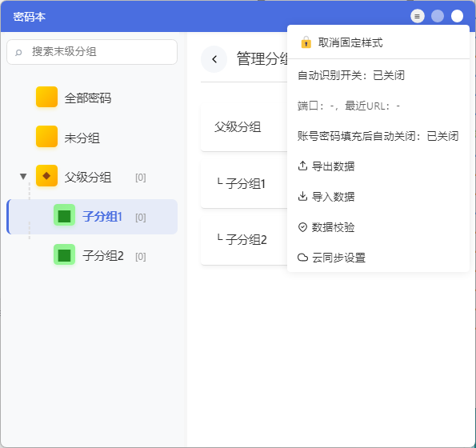
Task: Click the 搜索末级分组 search field
Action: (x=92, y=52)
